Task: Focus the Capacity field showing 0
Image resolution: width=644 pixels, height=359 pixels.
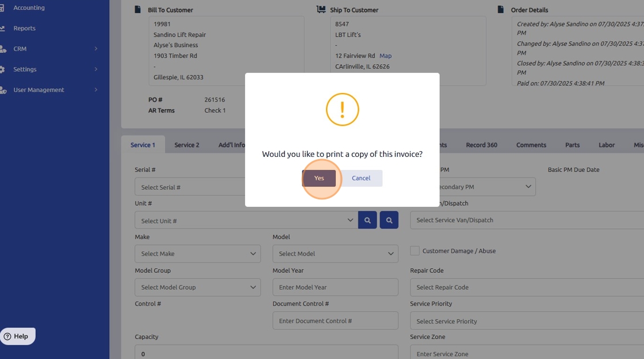Action: (x=266, y=353)
